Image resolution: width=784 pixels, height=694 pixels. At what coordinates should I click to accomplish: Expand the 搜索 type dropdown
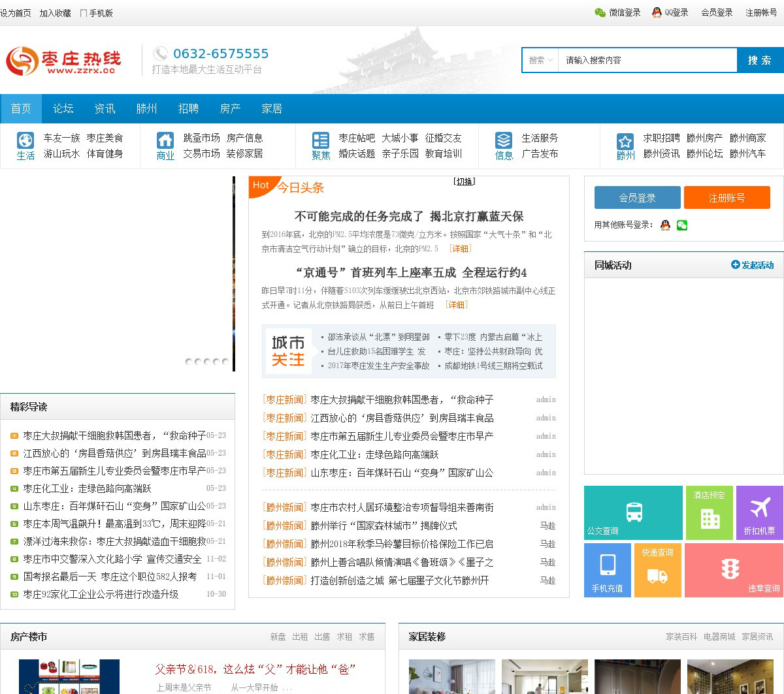[540, 60]
